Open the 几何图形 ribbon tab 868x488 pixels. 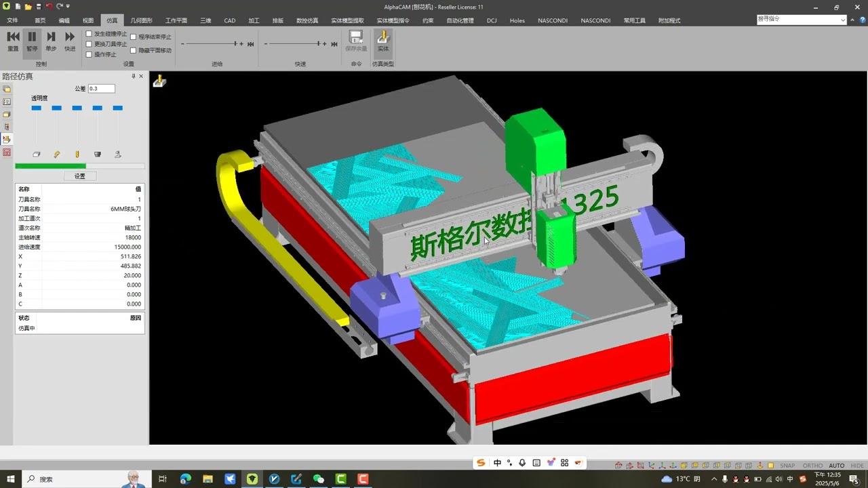click(142, 20)
